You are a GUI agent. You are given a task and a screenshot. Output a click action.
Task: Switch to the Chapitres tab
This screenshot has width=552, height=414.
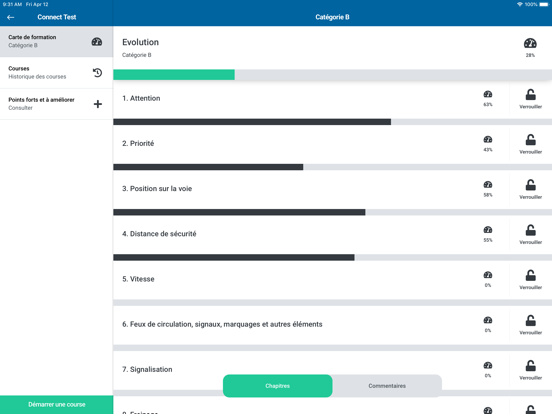pyautogui.click(x=277, y=386)
